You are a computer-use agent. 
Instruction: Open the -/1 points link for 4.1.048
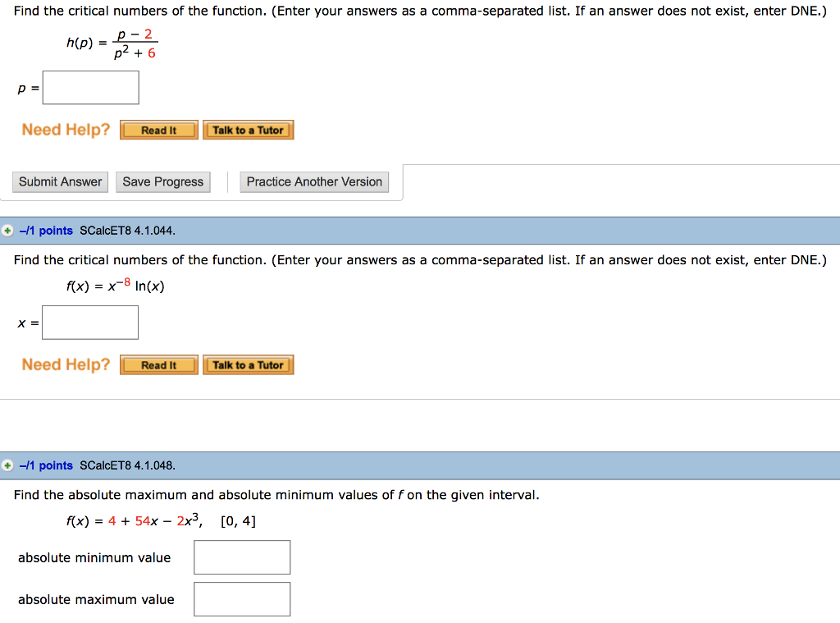46,465
